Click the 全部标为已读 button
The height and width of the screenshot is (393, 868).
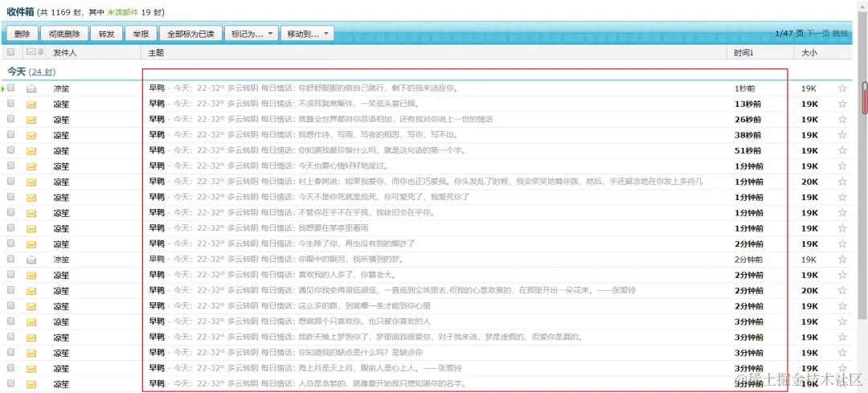click(190, 34)
